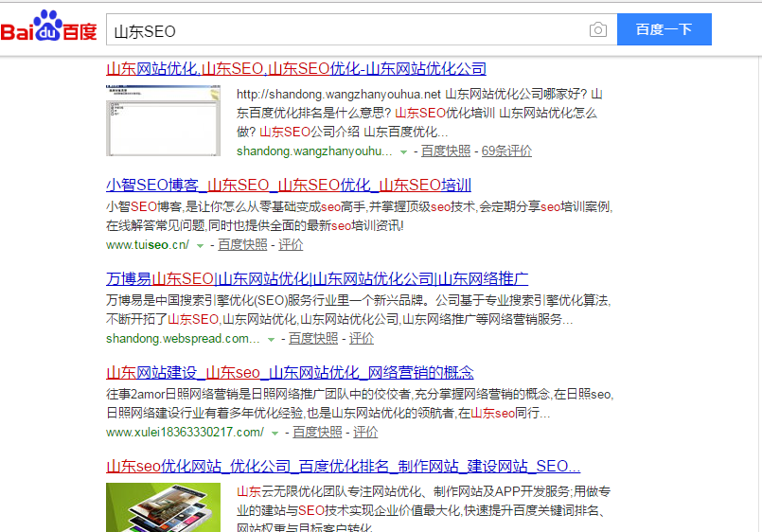Open 小智SEO博客 result title

tap(289, 185)
